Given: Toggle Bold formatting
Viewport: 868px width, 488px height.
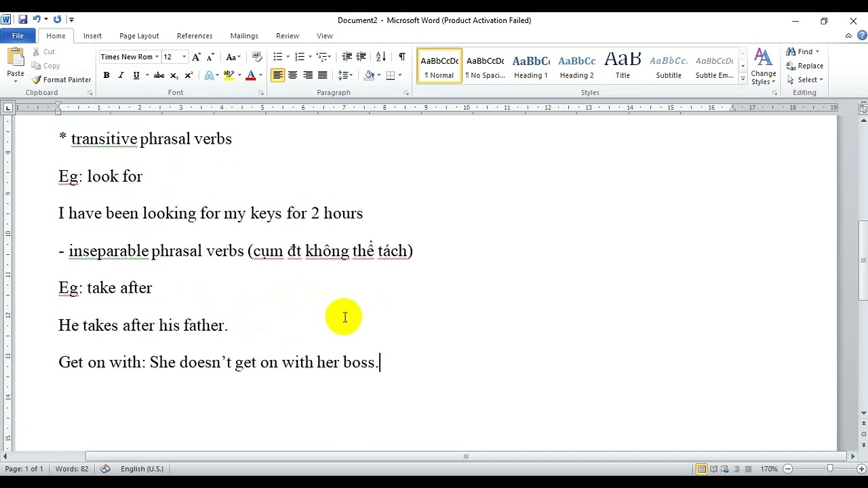Looking at the screenshot, I should (106, 75).
